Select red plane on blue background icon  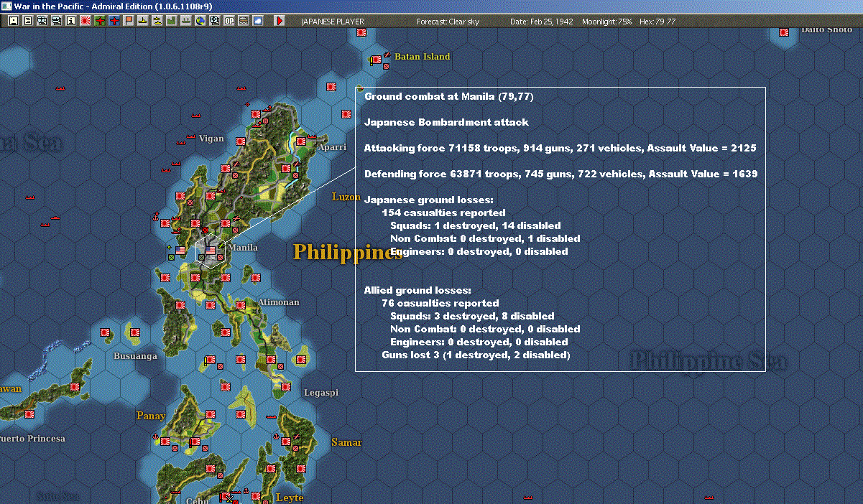coord(114,21)
